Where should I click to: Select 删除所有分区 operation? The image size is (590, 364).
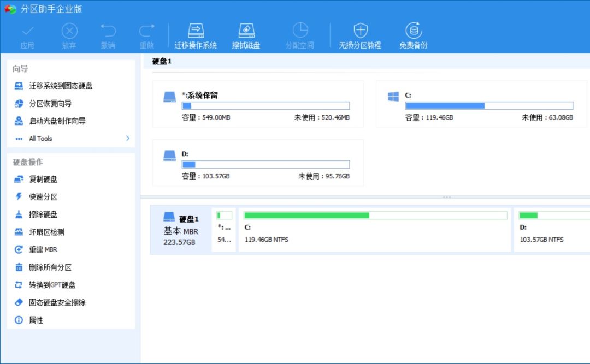pyautogui.click(x=43, y=267)
